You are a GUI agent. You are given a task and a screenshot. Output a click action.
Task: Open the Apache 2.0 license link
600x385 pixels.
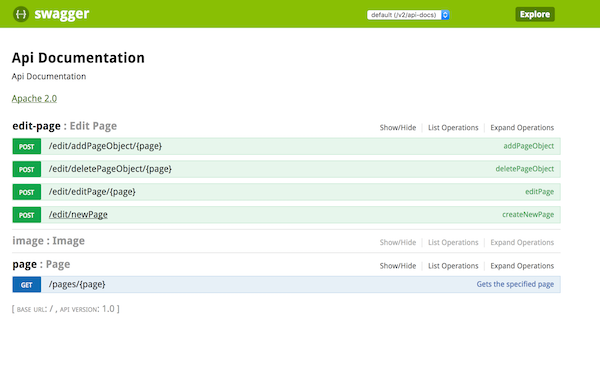(34, 98)
